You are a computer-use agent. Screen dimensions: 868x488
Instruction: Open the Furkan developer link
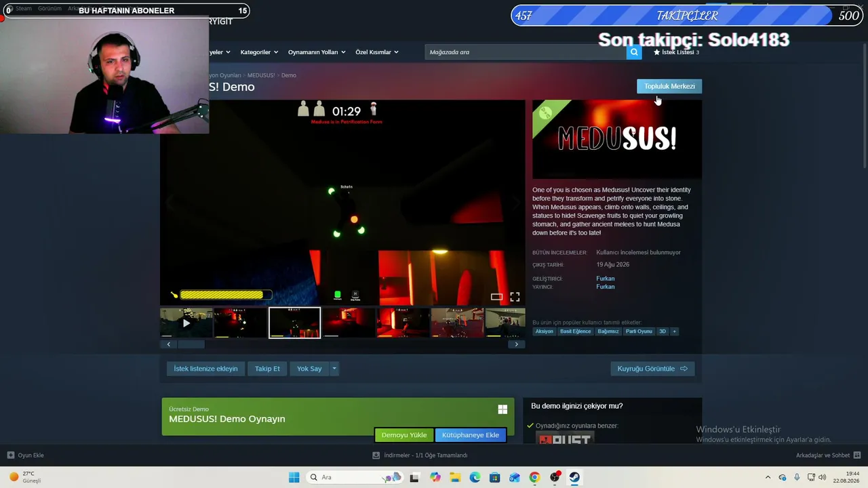(606, 279)
